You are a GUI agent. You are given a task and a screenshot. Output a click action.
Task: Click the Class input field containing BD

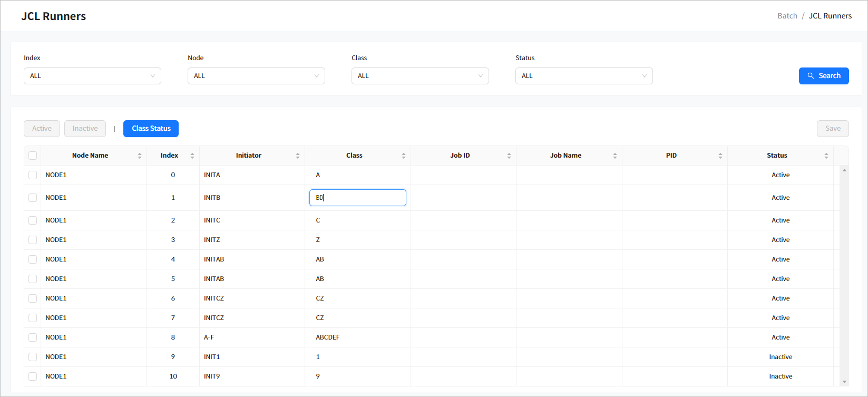[x=357, y=198]
